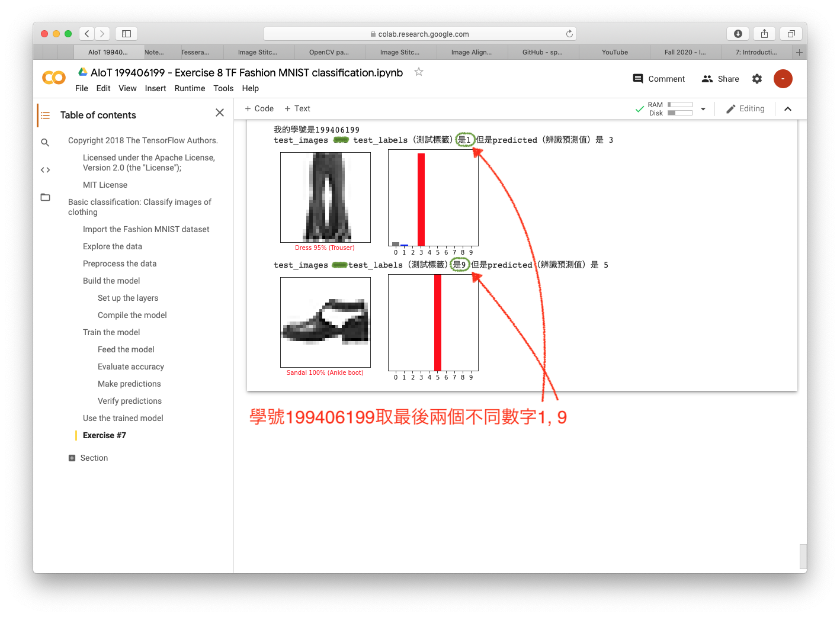Click the second prediction bar chart
Screen dimensions: 840x617
click(433, 323)
